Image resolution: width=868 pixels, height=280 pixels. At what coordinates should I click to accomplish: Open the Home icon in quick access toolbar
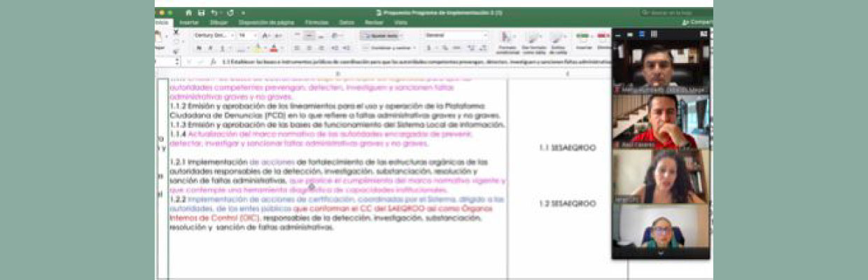point(188,13)
